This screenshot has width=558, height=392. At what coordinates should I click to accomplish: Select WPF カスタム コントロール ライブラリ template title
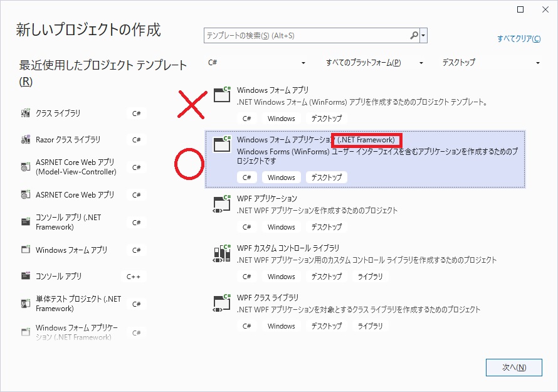pyautogui.click(x=288, y=248)
